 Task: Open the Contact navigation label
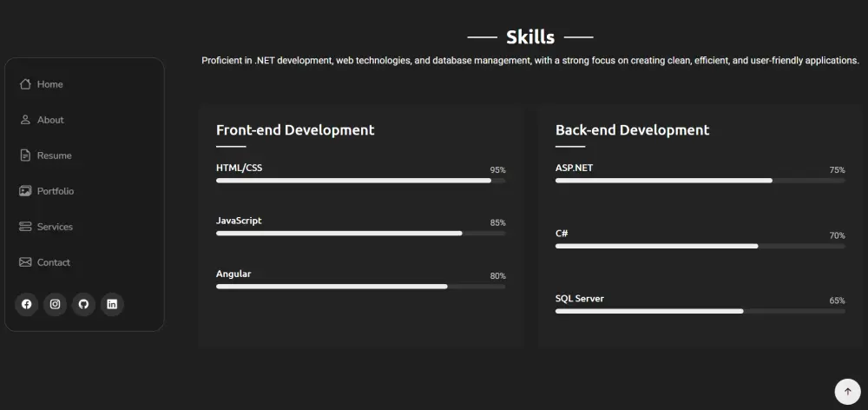[54, 262]
